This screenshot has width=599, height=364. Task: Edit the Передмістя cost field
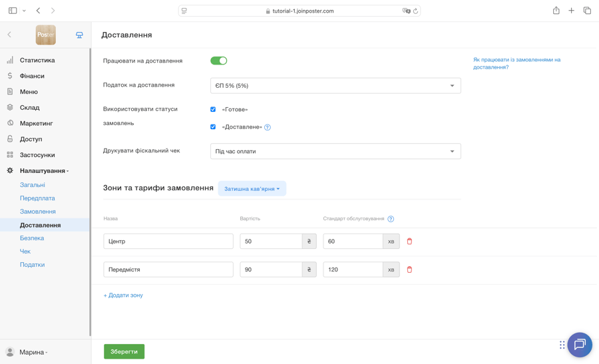272,270
